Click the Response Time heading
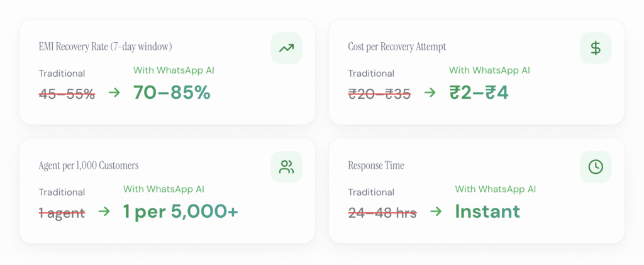 (376, 166)
